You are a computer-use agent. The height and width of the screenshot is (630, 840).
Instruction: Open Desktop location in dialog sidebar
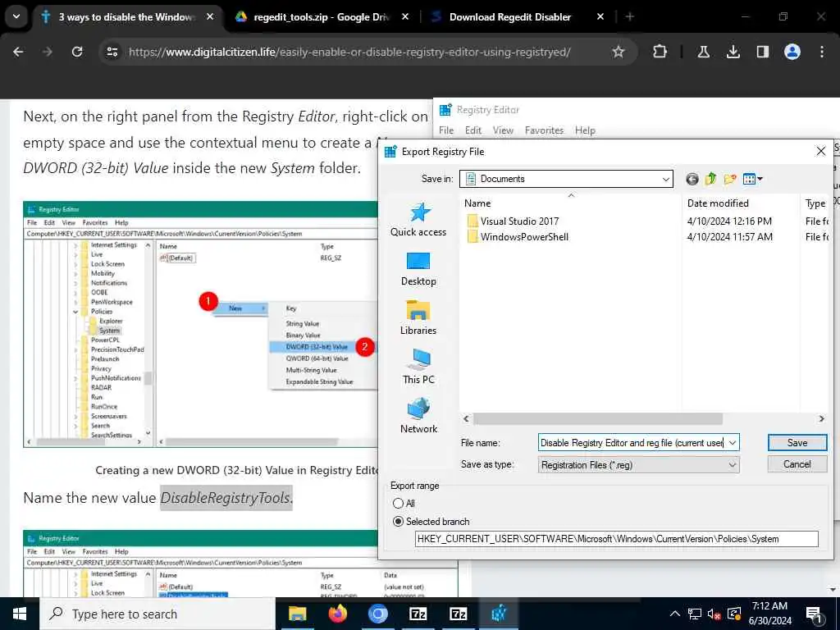click(418, 269)
